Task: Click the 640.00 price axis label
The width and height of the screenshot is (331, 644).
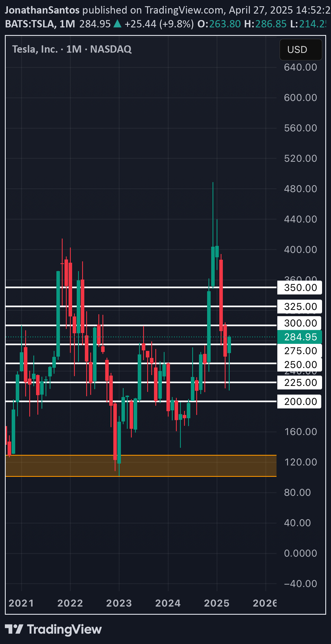Action: coord(300,67)
